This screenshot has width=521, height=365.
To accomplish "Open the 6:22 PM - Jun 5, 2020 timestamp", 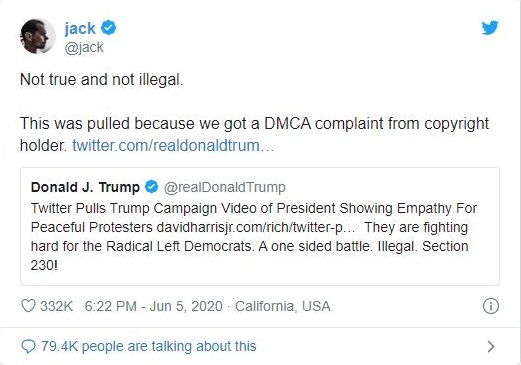I will (x=153, y=306).
